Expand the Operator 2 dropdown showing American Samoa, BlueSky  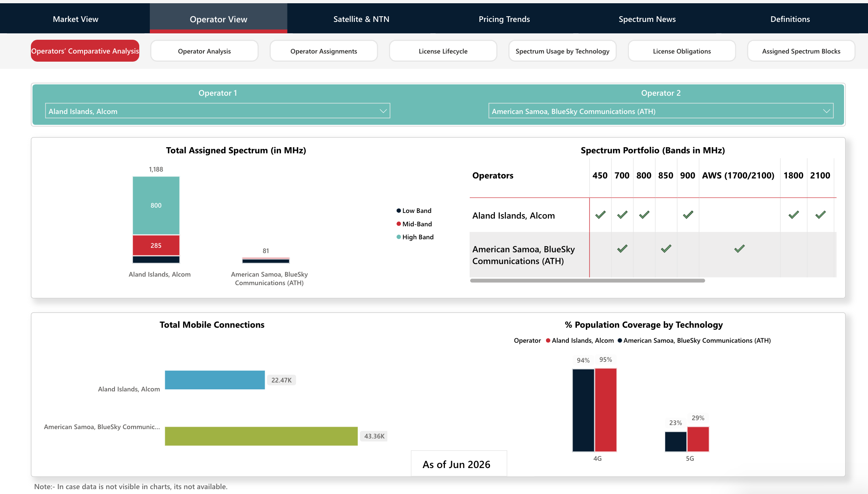[661, 111]
